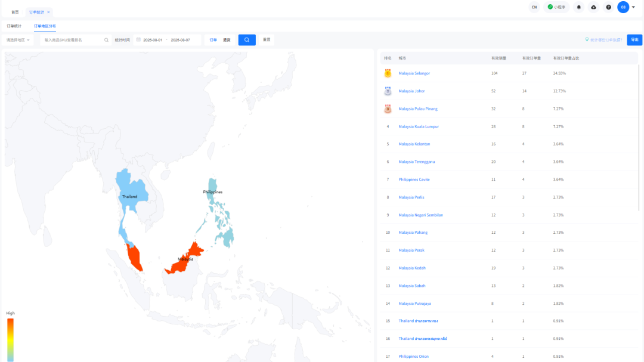Click the 重置 reset button
This screenshot has height=362, width=644.
267,40
